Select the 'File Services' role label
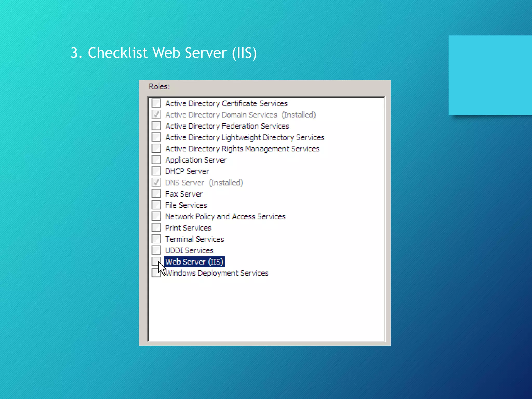The width and height of the screenshot is (532, 399). [x=186, y=205]
